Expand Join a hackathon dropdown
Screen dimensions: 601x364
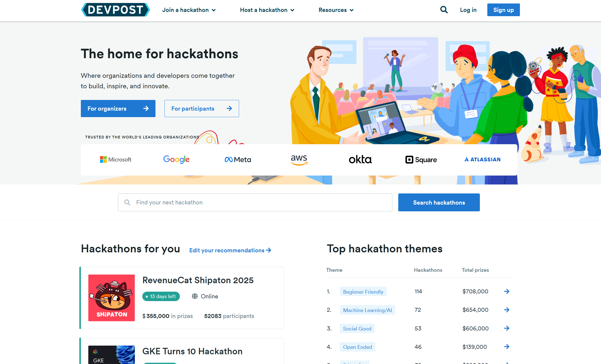point(189,10)
